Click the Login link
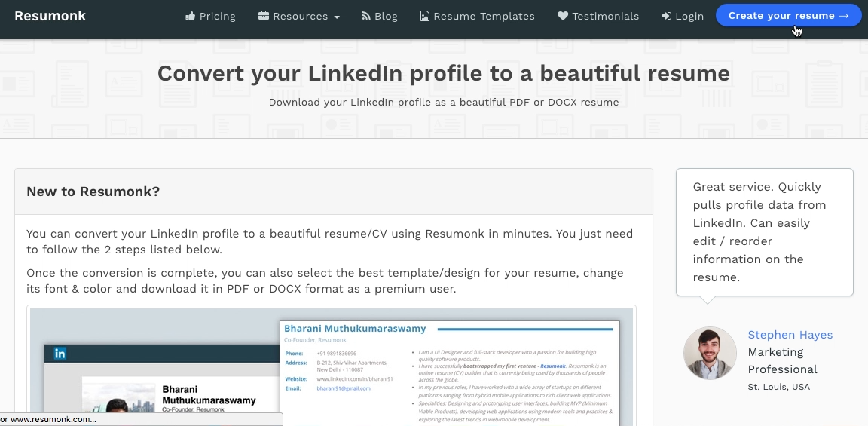 point(683,16)
